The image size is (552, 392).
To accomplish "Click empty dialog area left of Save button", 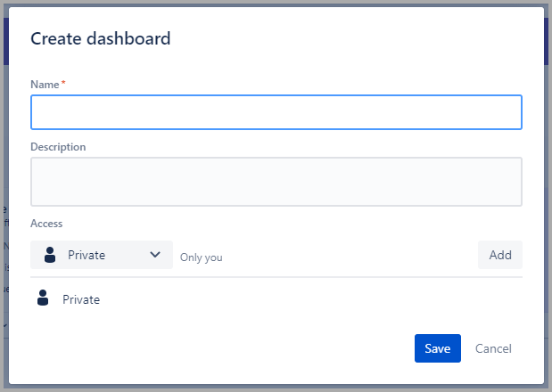I will (x=223, y=348).
